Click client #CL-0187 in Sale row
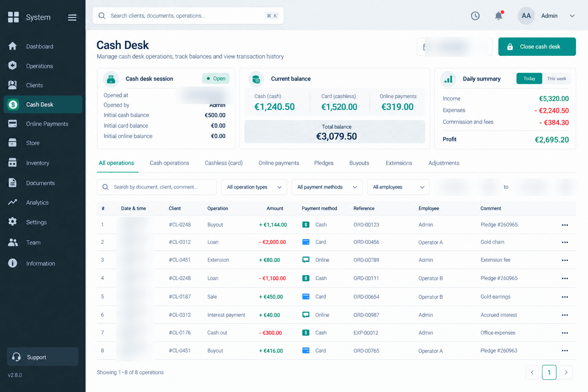The width and height of the screenshot is (588, 392). [x=180, y=297]
